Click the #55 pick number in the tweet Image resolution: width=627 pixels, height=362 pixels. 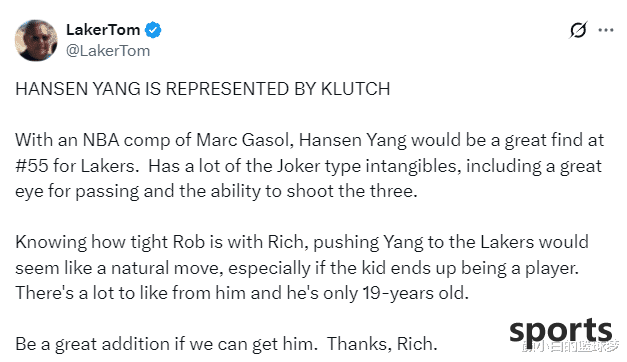(32, 166)
